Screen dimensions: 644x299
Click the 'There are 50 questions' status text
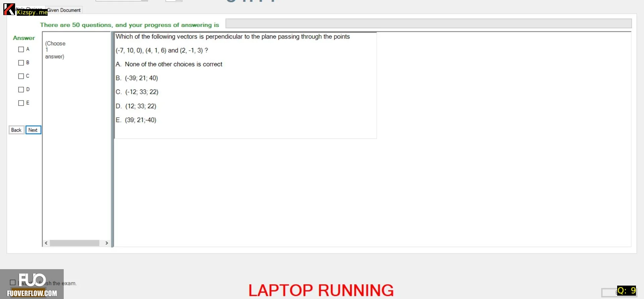129,25
